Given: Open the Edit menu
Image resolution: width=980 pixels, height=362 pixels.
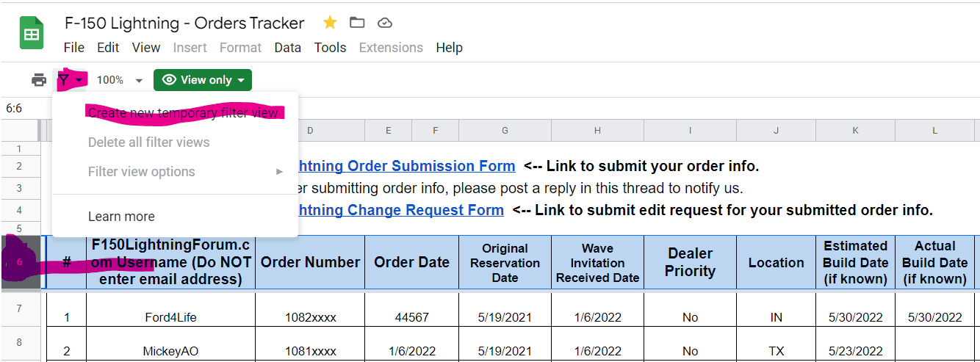Looking at the screenshot, I should (108, 48).
